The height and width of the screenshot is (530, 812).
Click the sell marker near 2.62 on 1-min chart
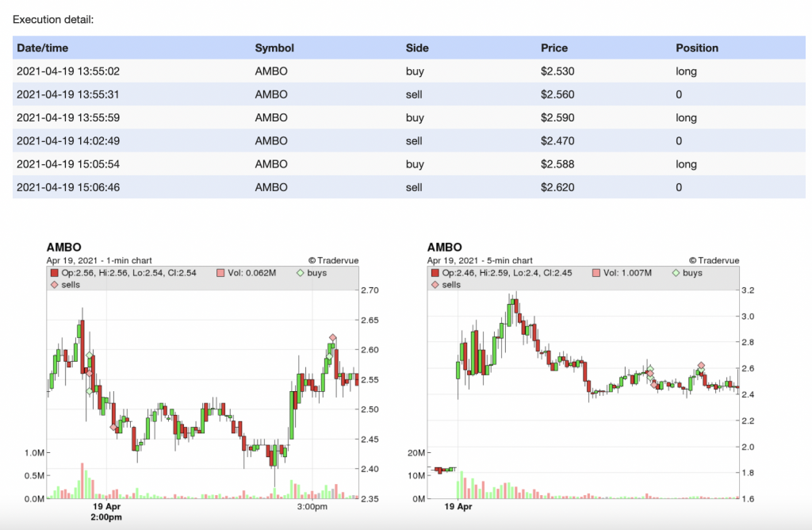pyautogui.click(x=333, y=338)
